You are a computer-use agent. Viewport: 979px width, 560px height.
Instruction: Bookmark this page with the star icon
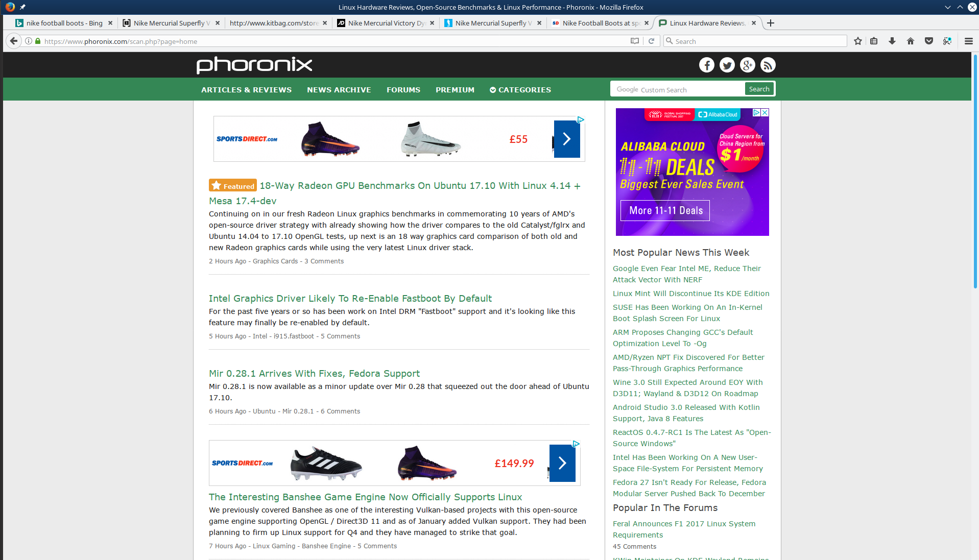click(x=858, y=41)
